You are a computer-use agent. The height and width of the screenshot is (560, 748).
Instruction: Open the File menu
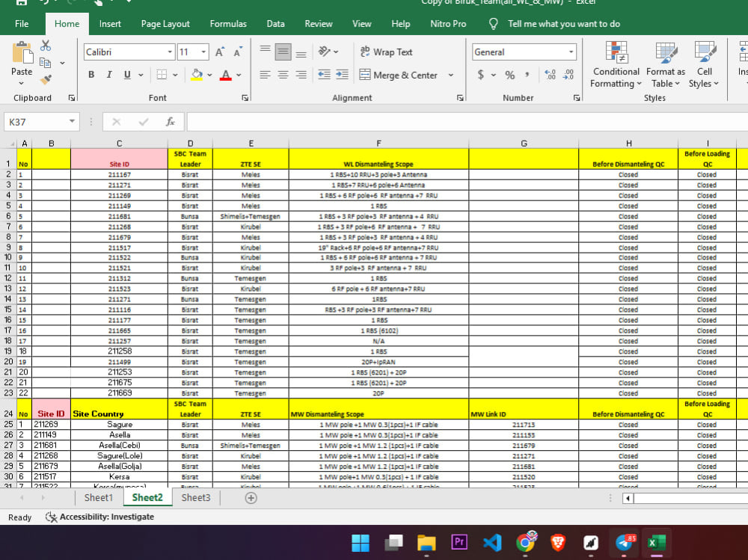pos(22,24)
